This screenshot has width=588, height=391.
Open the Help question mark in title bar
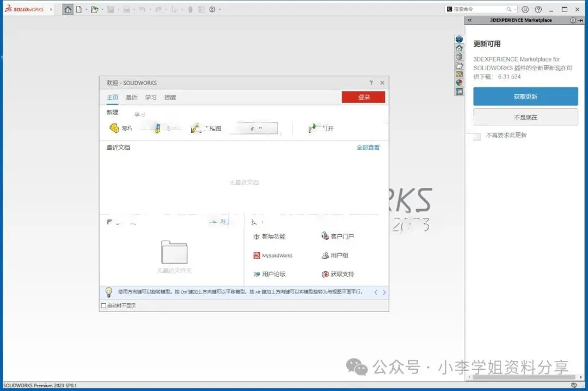pos(538,9)
